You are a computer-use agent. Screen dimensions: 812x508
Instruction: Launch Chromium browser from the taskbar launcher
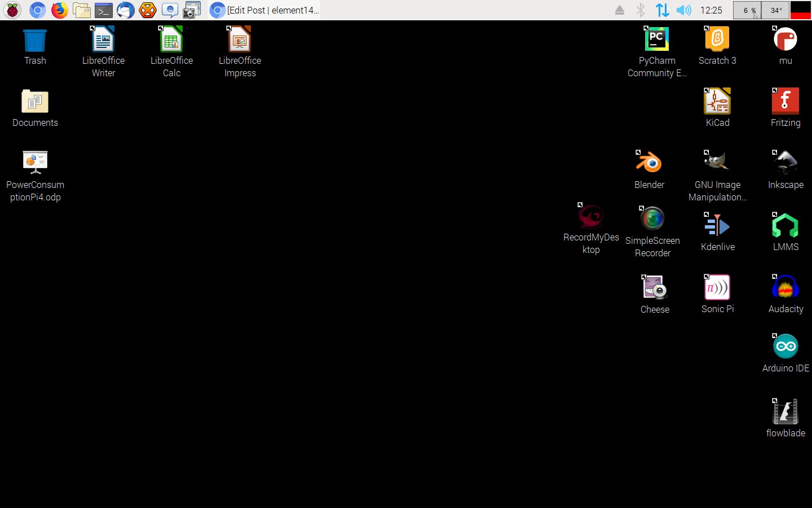37,10
